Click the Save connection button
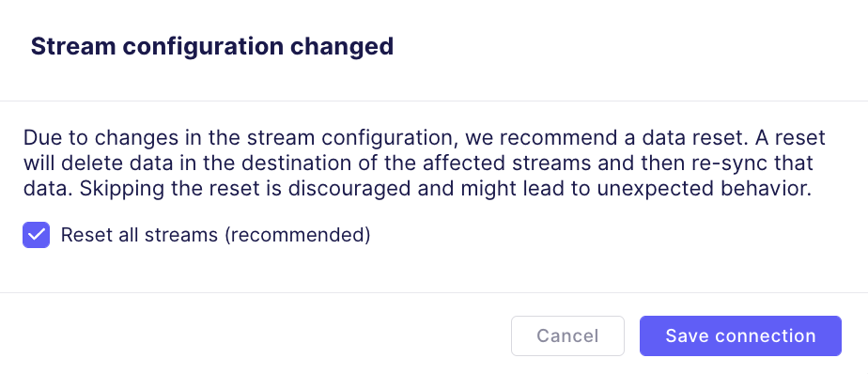This screenshot has height=374, width=868. click(740, 335)
